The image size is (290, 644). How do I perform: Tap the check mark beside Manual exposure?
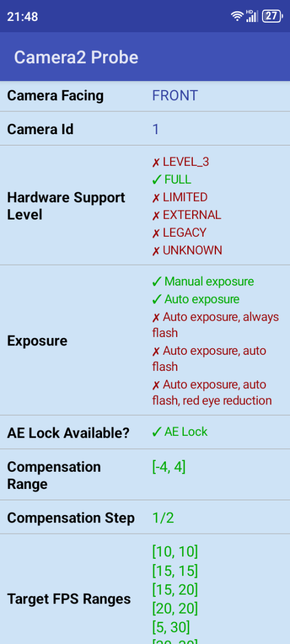[156, 281]
